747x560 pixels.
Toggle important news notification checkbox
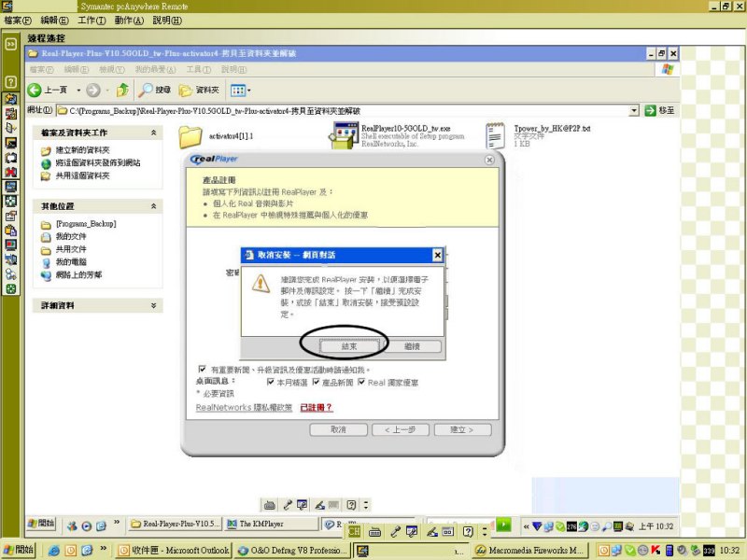pos(202,369)
